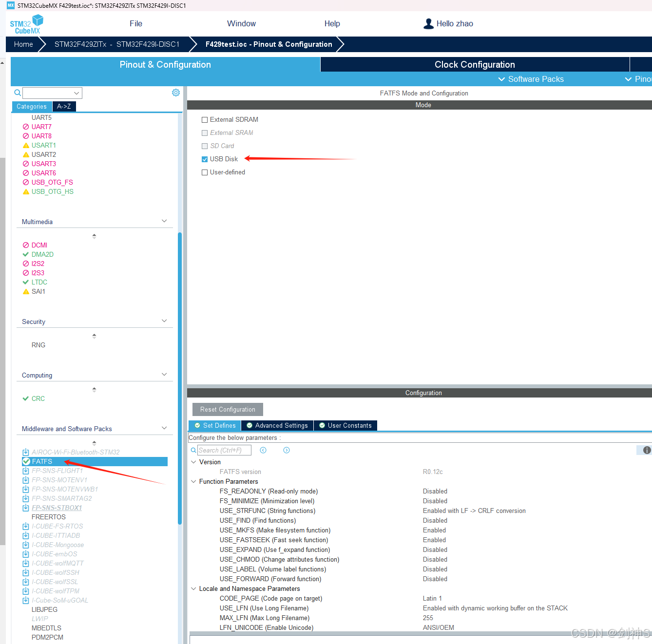Select FREERTOS in middleware list

(x=48, y=517)
